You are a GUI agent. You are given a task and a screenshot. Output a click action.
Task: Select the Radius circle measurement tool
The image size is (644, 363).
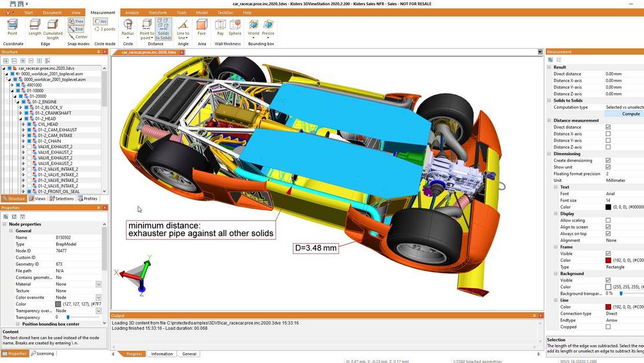pos(128,29)
